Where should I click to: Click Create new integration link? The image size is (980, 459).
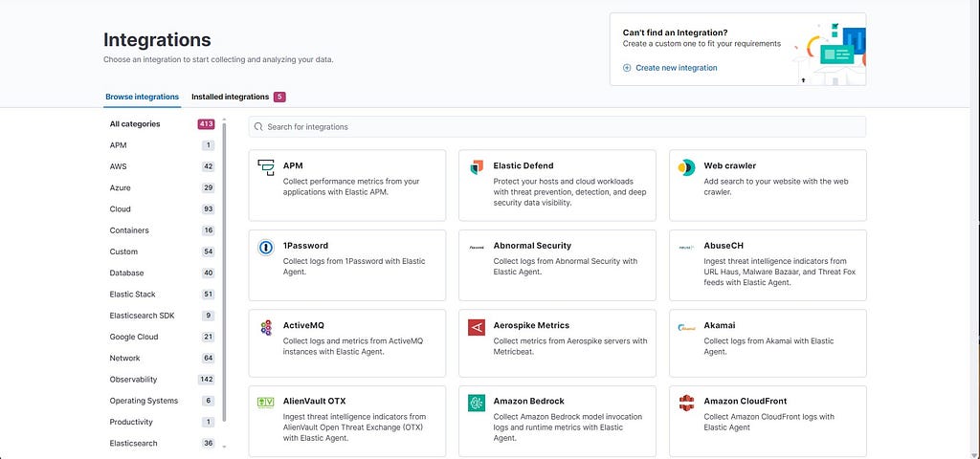click(x=677, y=68)
